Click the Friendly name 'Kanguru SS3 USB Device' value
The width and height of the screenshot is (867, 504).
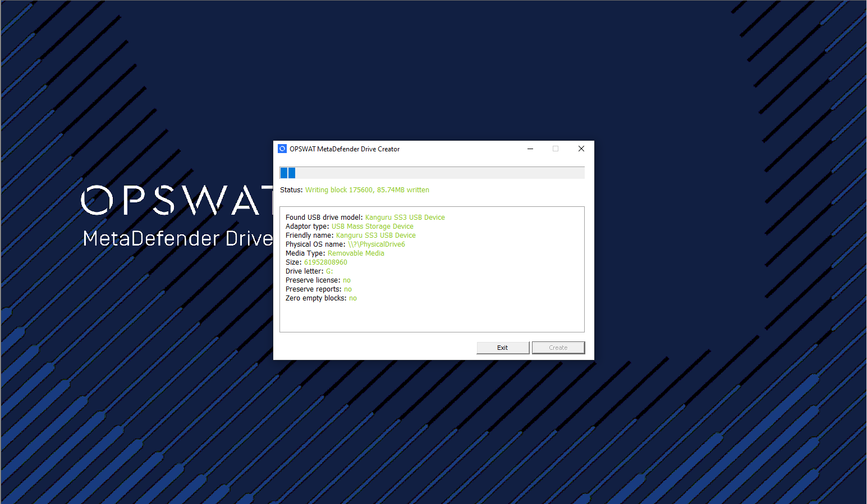click(x=376, y=235)
